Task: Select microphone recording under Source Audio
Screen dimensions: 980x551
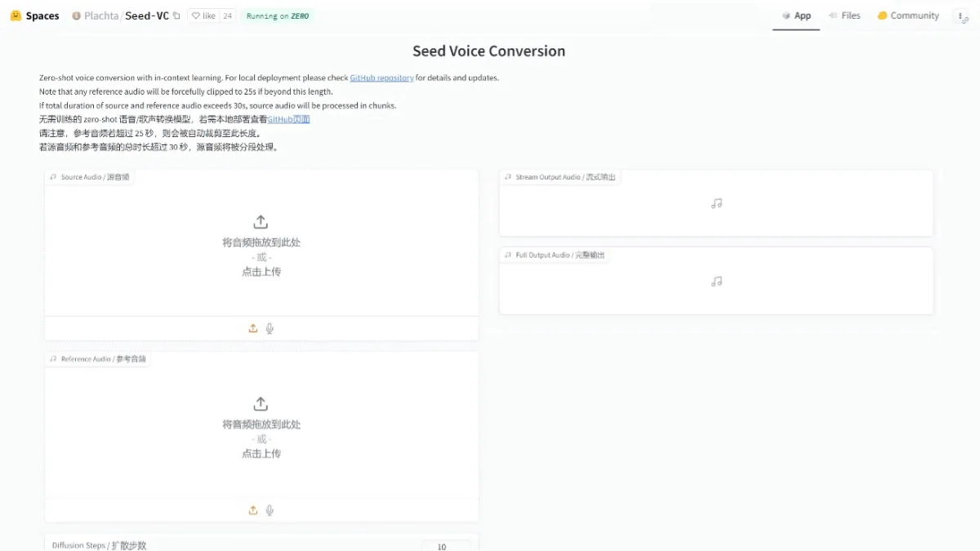Action: (x=269, y=328)
